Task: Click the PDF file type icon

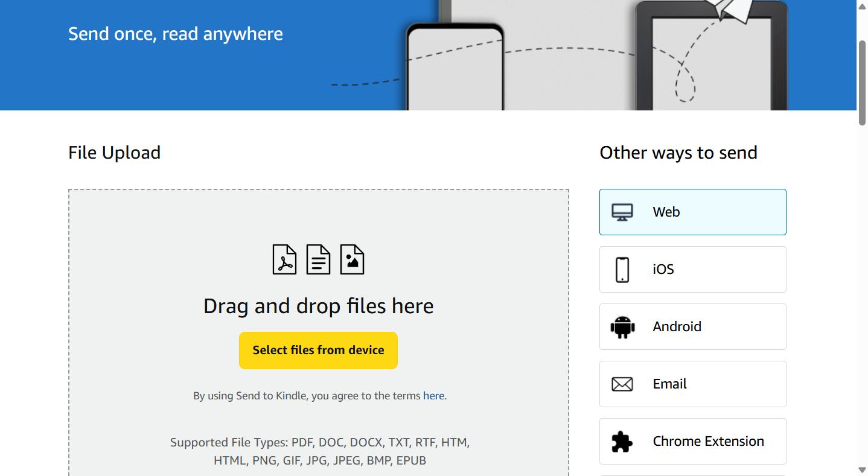Action: pyautogui.click(x=284, y=259)
